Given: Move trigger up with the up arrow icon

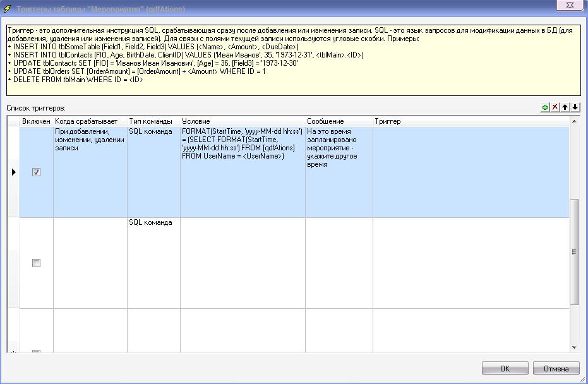Looking at the screenshot, I should pyautogui.click(x=565, y=108).
